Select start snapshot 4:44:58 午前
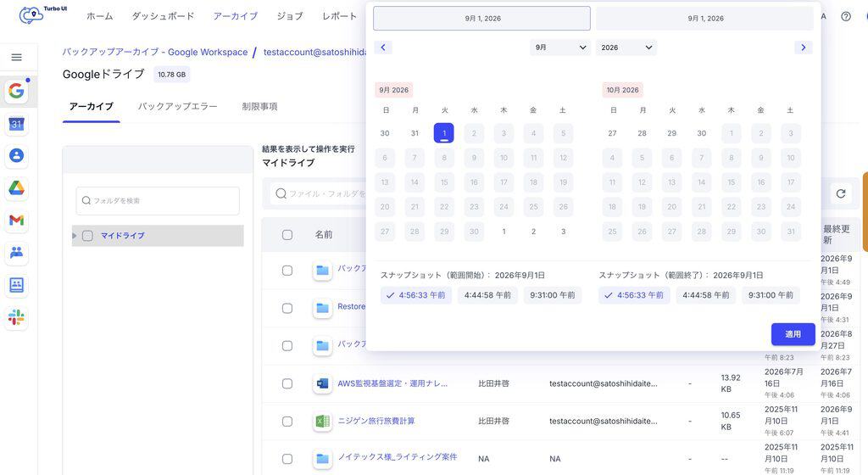This screenshot has width=868, height=475. [487, 295]
